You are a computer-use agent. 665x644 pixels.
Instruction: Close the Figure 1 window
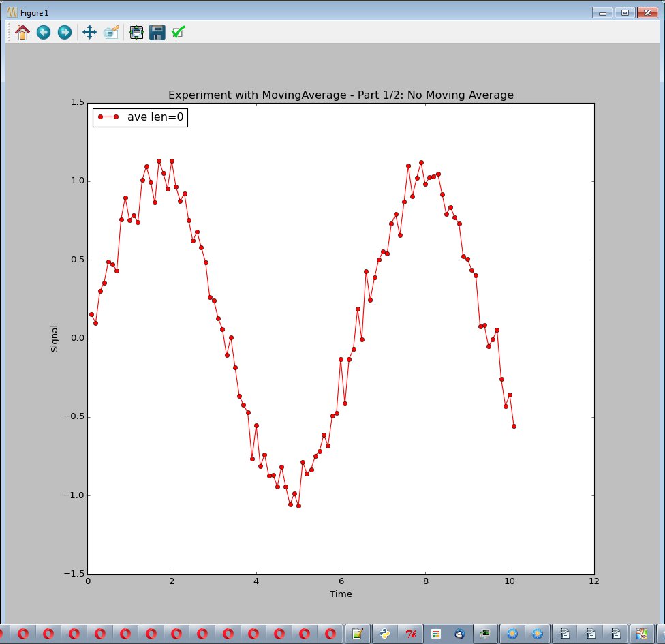pyautogui.click(x=647, y=13)
